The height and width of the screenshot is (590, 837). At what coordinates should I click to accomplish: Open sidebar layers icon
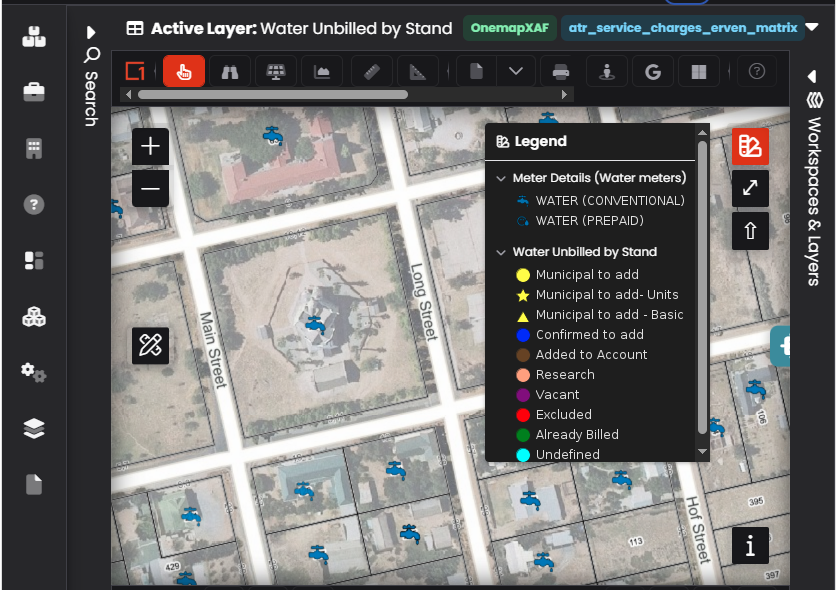point(34,428)
